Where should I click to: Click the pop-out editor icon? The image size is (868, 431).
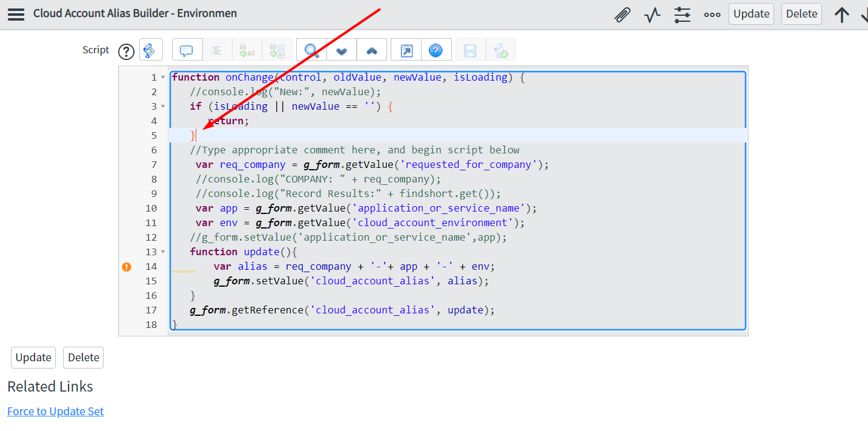(x=405, y=50)
